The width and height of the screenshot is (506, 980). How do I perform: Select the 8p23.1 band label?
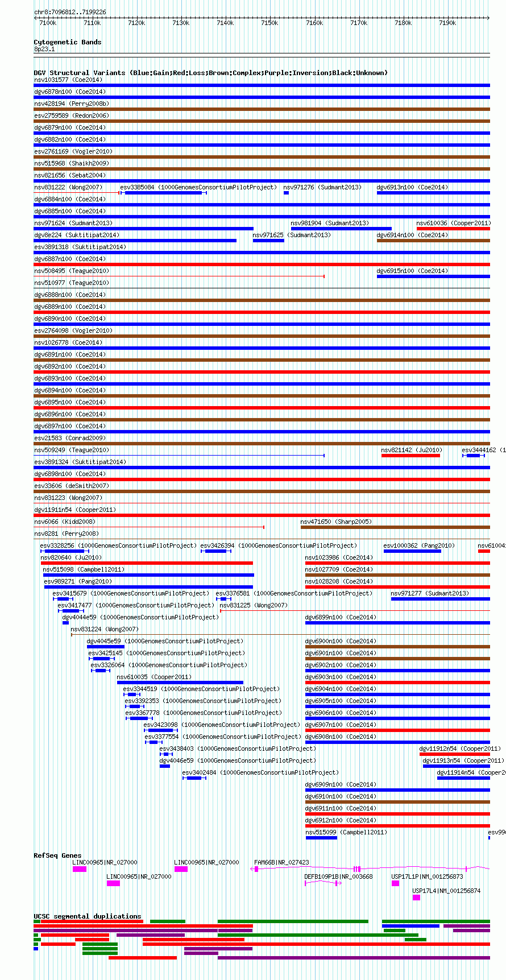coord(44,49)
